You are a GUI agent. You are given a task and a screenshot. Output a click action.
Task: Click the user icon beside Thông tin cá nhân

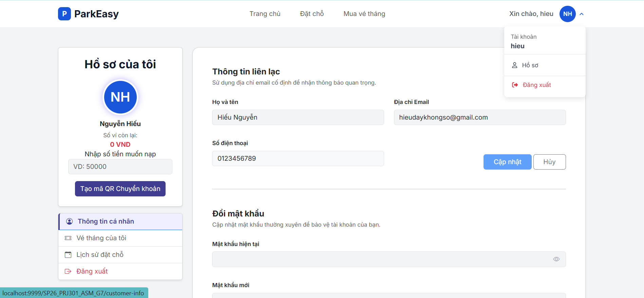(69, 222)
